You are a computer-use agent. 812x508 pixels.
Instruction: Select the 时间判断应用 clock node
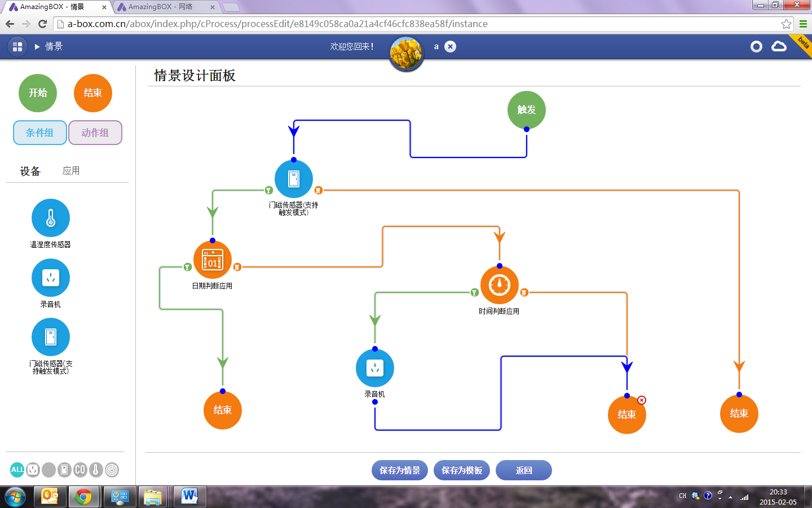(500, 286)
